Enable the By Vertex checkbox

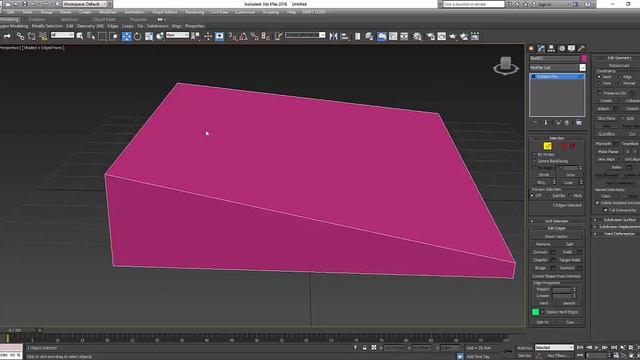click(x=534, y=155)
